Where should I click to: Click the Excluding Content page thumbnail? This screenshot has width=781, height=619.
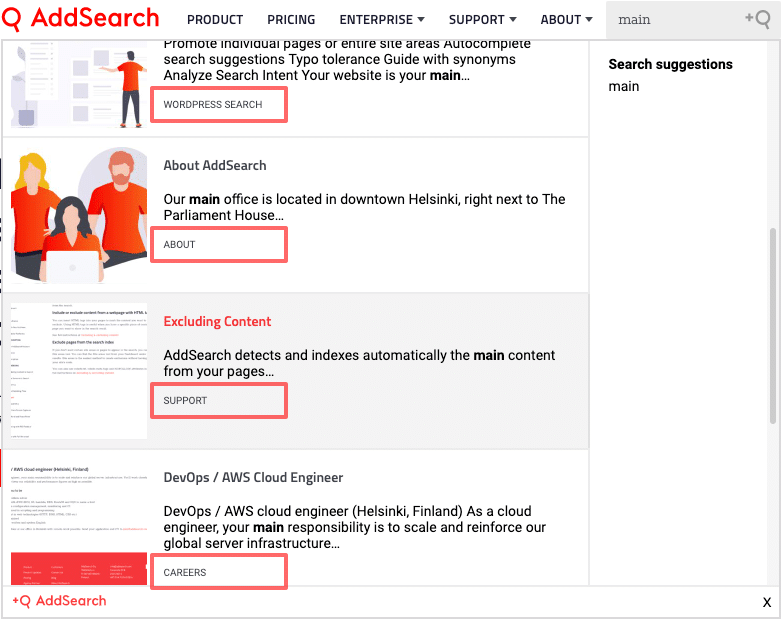tap(79, 371)
